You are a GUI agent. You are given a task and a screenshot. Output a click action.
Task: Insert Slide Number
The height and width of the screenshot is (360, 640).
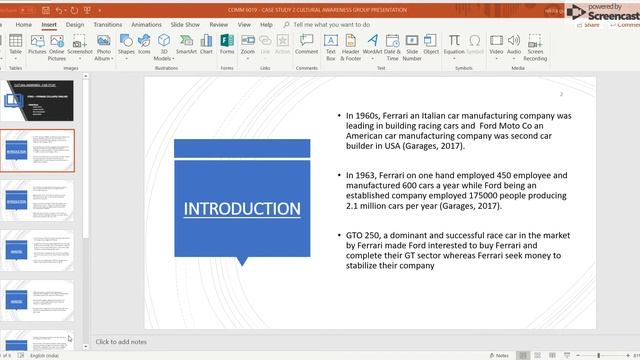(412, 47)
